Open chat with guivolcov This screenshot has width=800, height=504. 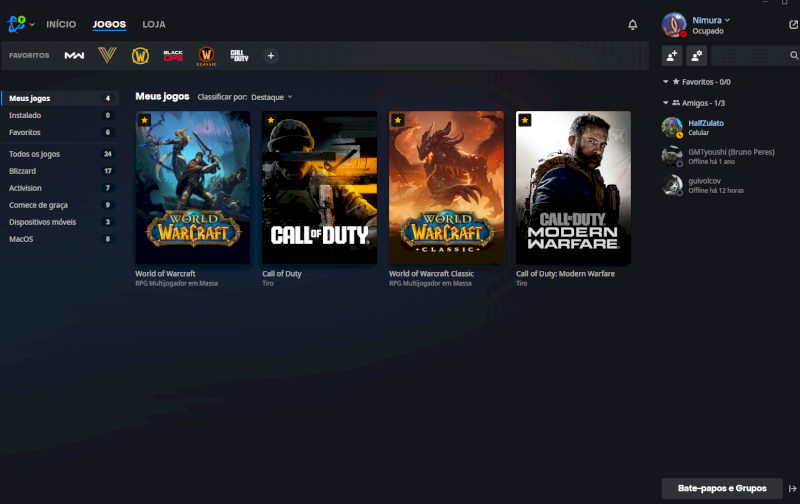pos(704,181)
